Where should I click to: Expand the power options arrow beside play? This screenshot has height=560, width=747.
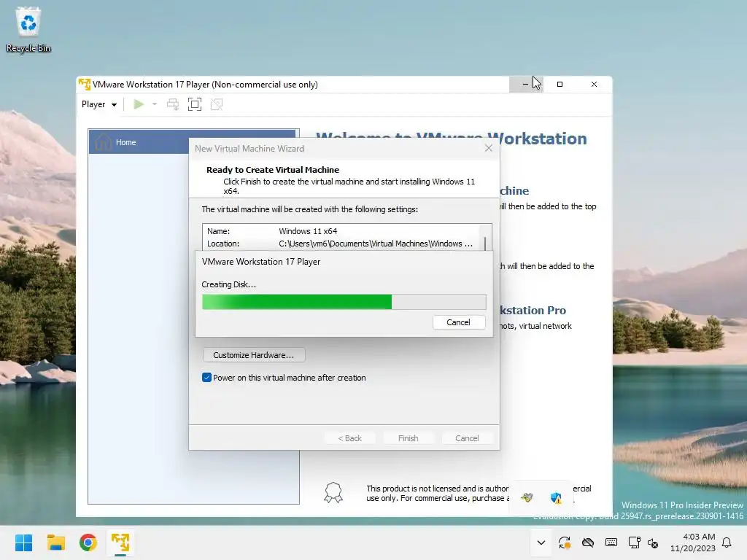(x=155, y=104)
